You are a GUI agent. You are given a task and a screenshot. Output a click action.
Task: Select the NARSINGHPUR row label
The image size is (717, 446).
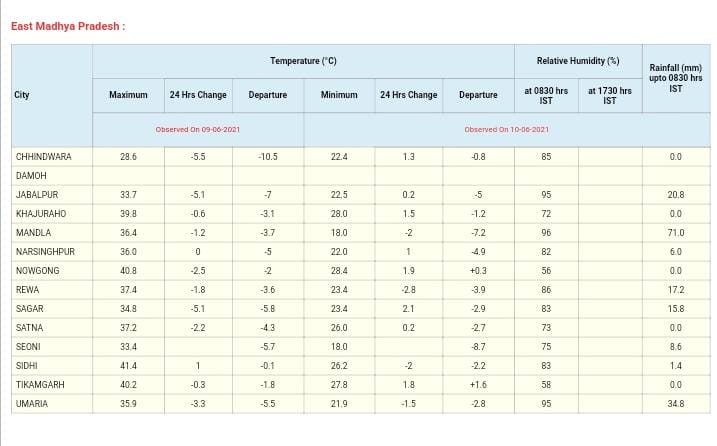46,252
